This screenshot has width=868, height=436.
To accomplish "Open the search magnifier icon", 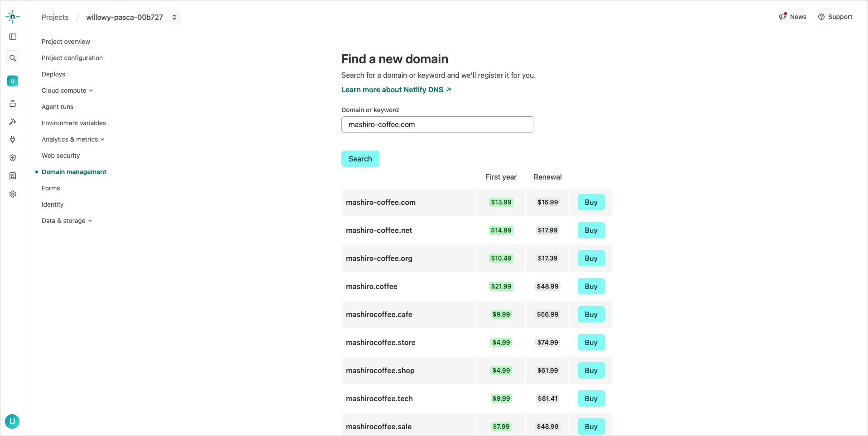I will coord(13,58).
